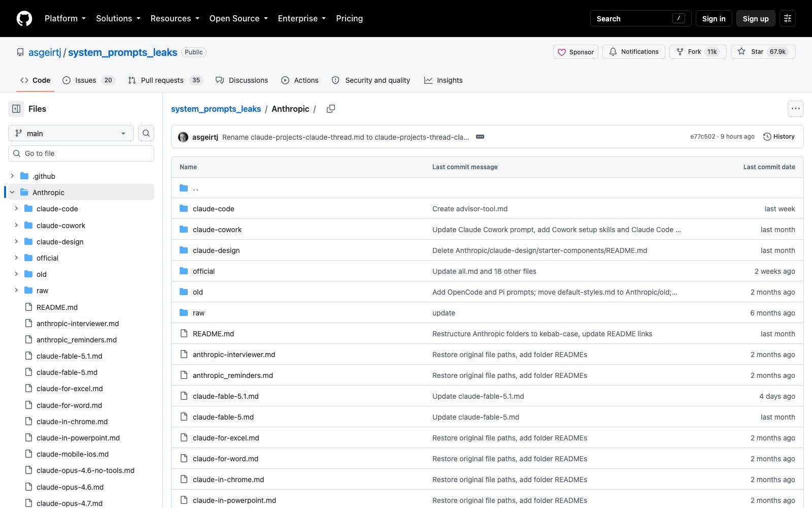812x508 pixels.
Task: Expand the .github folder chevron
Action: click(12, 176)
